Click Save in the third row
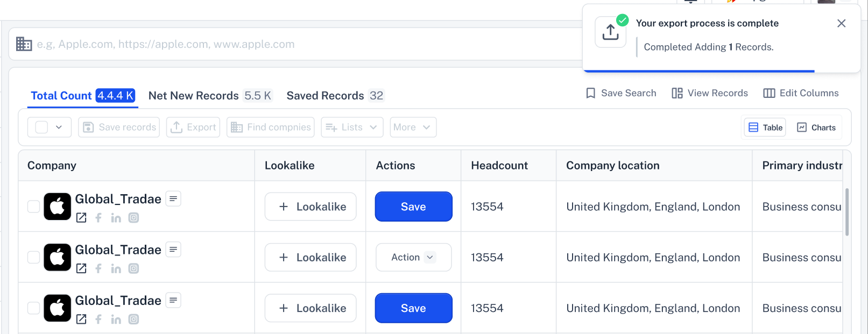The height and width of the screenshot is (334, 868). point(413,308)
